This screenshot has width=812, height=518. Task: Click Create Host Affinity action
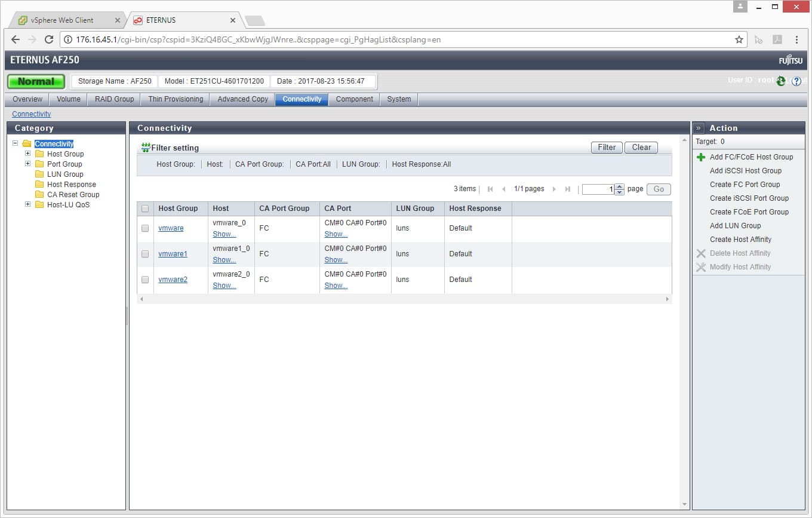740,240
